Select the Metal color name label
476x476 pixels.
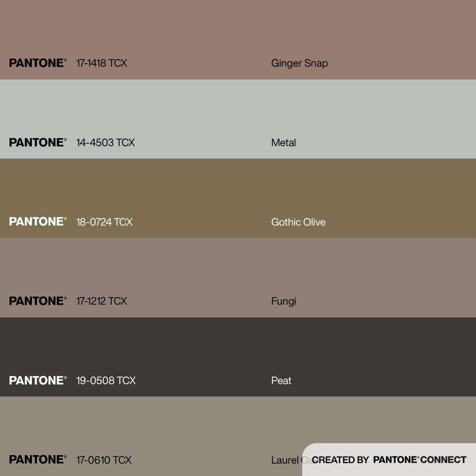283,142
